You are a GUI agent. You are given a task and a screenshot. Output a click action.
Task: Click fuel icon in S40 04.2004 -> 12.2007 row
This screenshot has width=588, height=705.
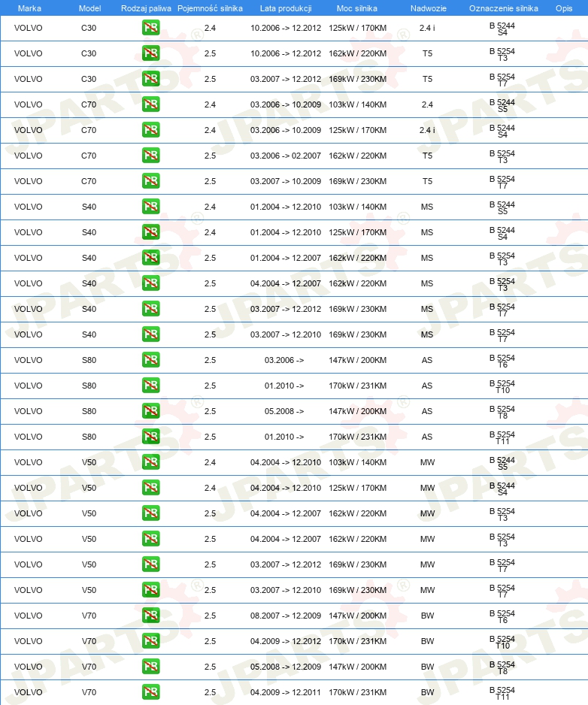point(150,283)
